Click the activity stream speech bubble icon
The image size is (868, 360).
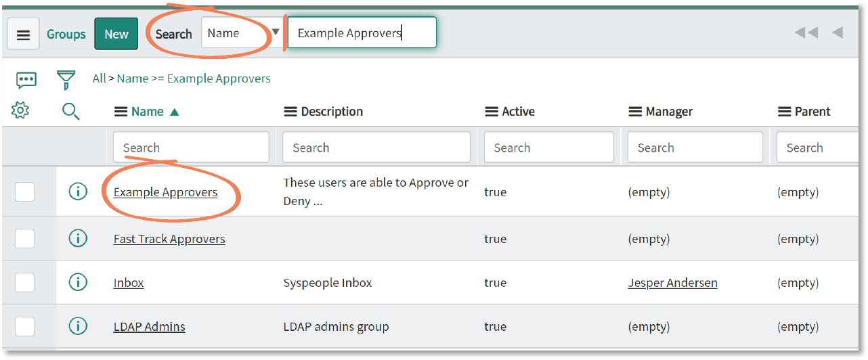tap(26, 81)
